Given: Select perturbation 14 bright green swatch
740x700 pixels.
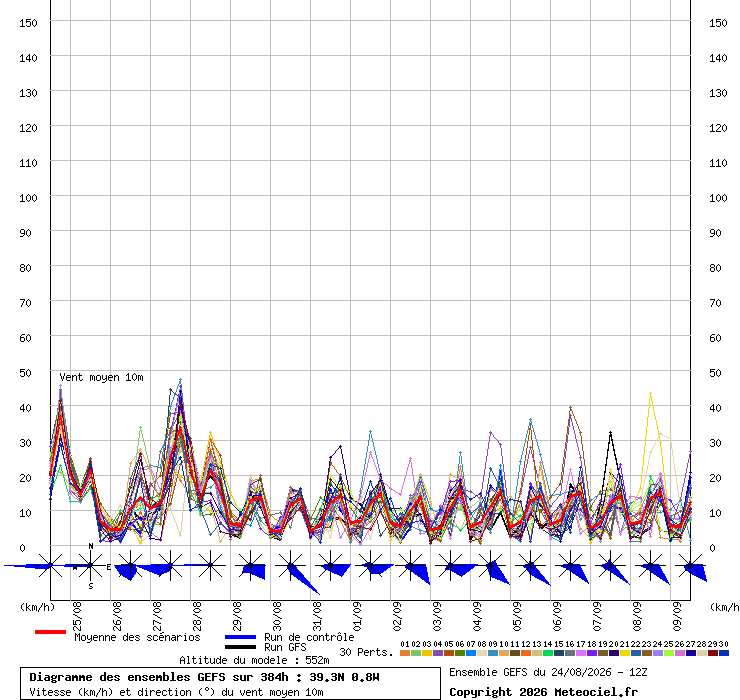Looking at the screenshot, I should (547, 653).
